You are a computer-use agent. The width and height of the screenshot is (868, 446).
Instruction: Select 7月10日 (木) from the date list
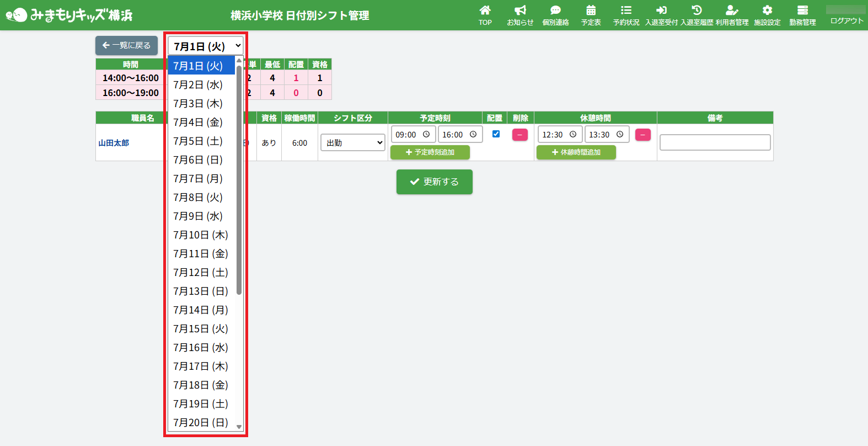click(200, 235)
